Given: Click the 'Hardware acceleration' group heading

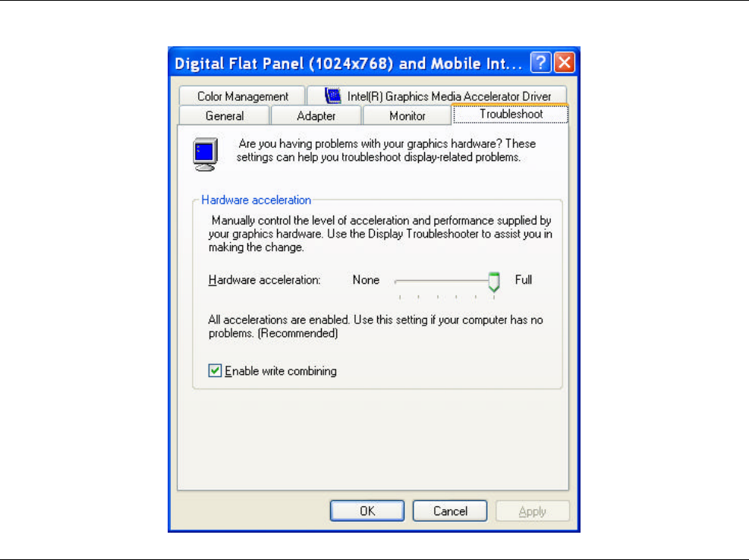Looking at the screenshot, I should [x=256, y=200].
